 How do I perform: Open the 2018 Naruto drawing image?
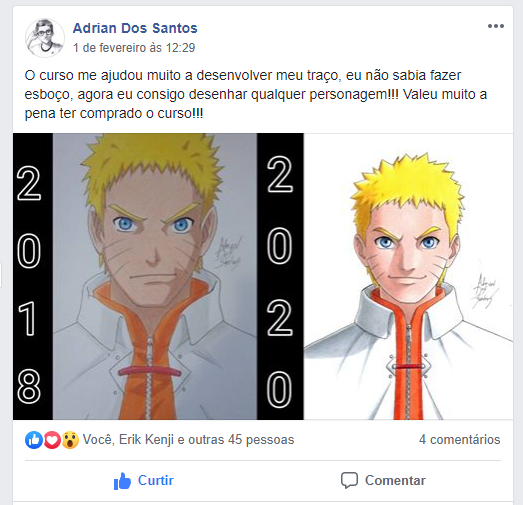click(155, 277)
